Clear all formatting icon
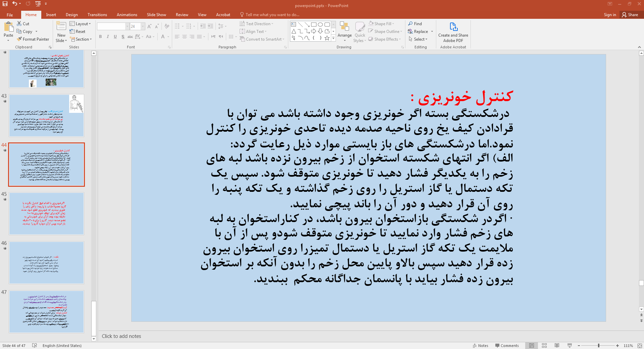This screenshot has height=349, width=644. 167,26
